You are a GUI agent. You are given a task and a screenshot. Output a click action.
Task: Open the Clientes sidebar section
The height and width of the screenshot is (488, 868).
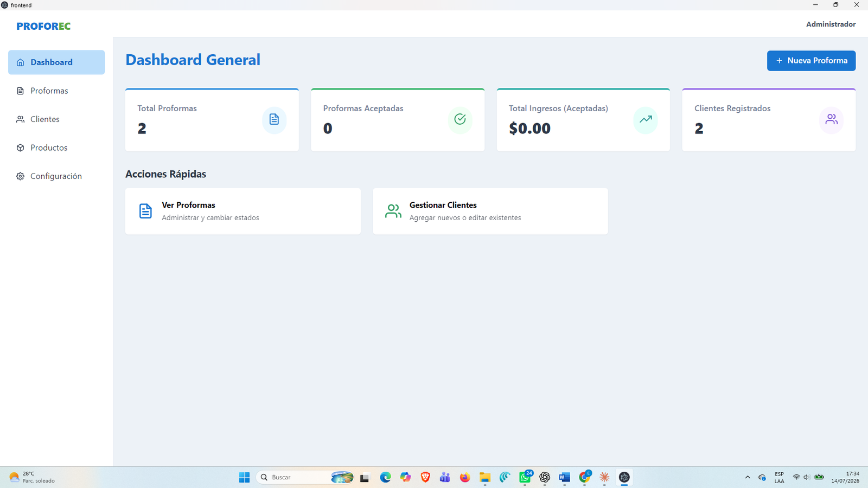click(x=56, y=119)
